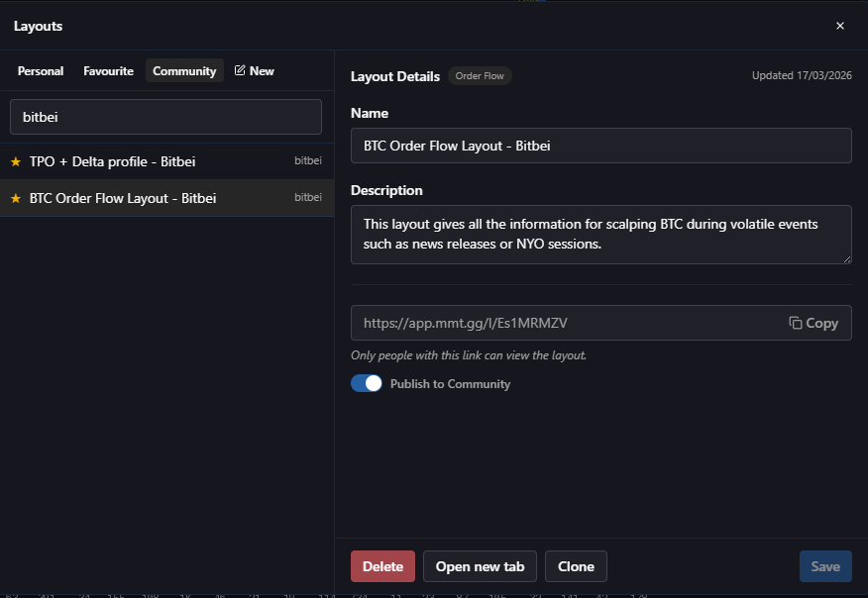Click the resize handle of the Description box
868x598 pixels.
tap(847, 258)
